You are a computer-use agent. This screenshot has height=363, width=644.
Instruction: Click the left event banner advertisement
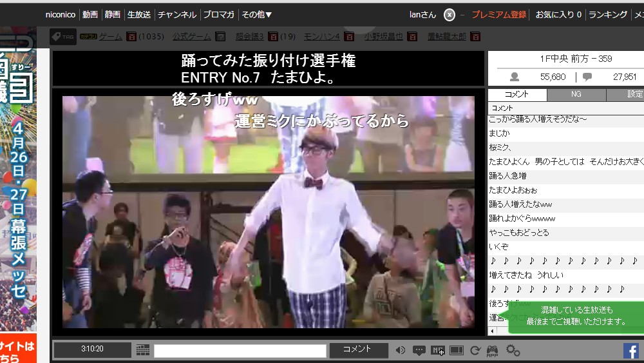point(18,179)
